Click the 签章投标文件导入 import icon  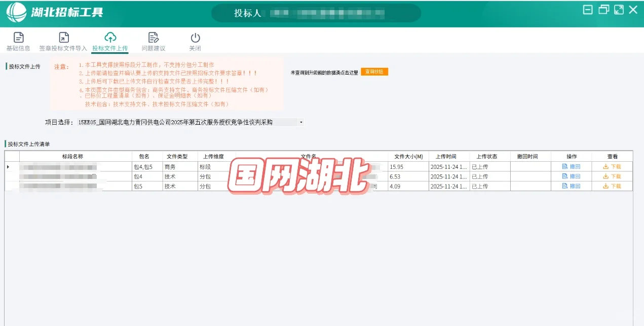pyautogui.click(x=63, y=37)
